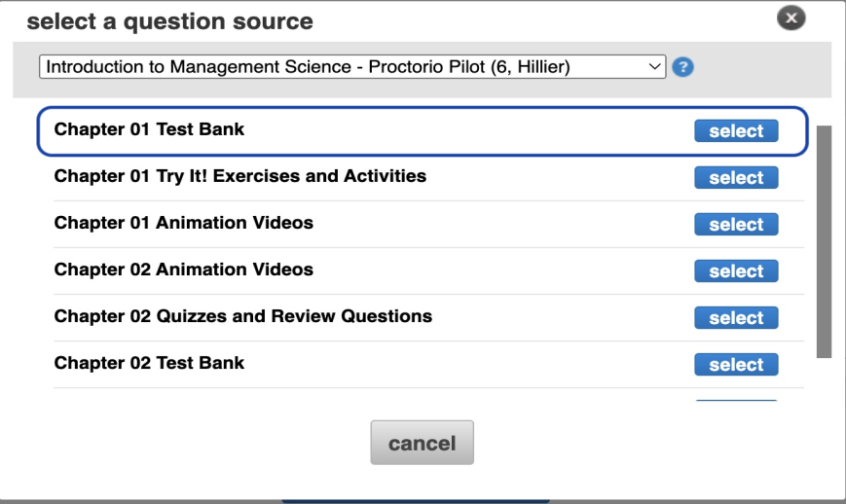Click Chapter 02 Quizzes and Review Questions title
Screen dimensions: 846x504
tap(242, 316)
